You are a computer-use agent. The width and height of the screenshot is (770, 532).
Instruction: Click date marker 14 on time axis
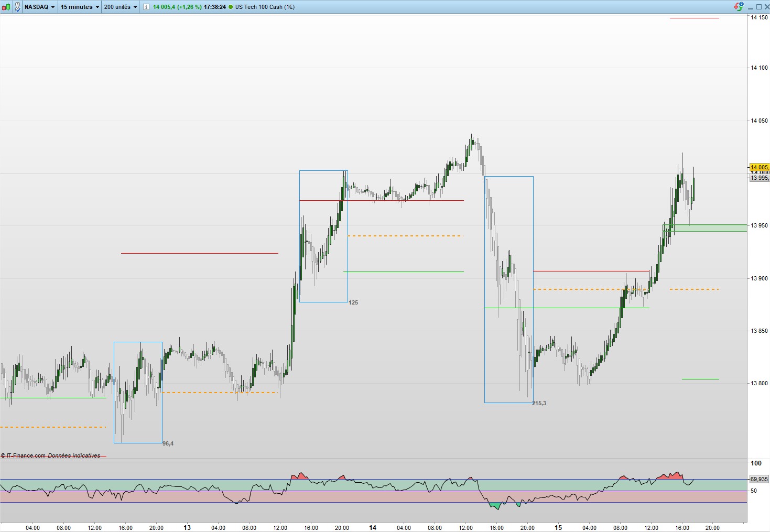tap(373, 528)
